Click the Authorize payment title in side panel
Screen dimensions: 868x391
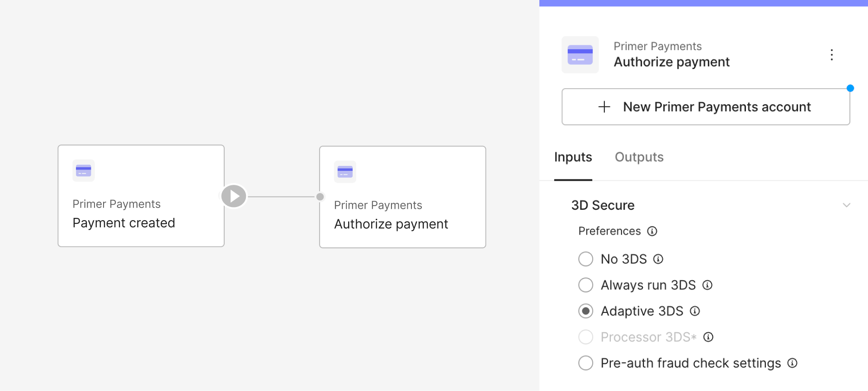(x=671, y=62)
